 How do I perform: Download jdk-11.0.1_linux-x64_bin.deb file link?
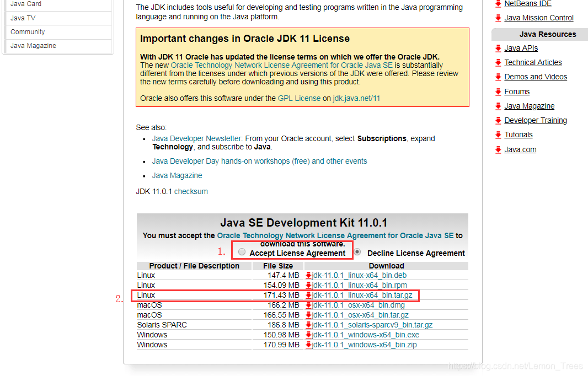pyautogui.click(x=359, y=276)
